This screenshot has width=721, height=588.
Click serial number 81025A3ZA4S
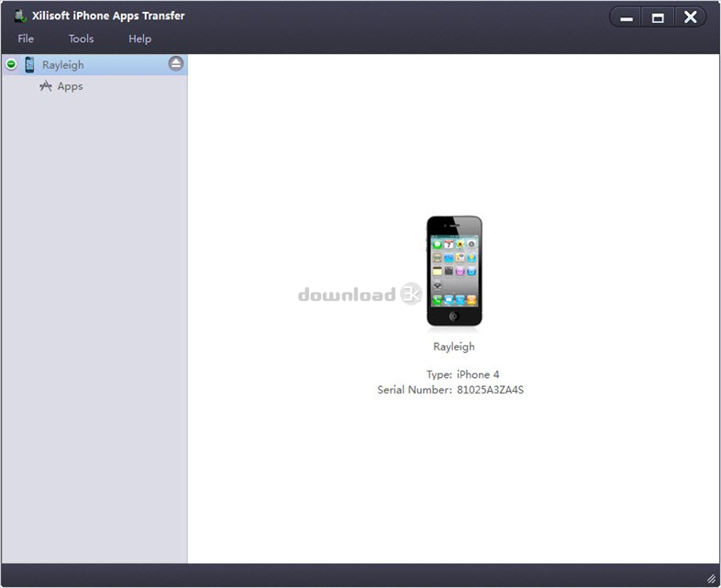(490, 390)
